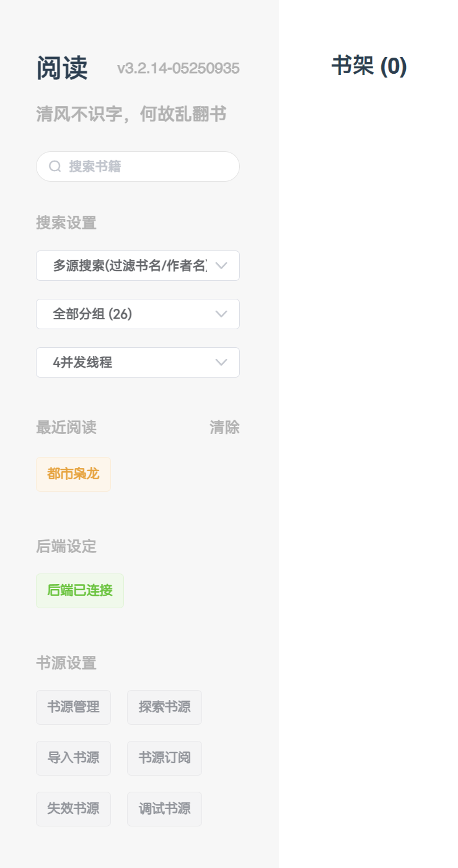
Task: Click the chevron arrow beside 4并发线程
Action: click(221, 363)
